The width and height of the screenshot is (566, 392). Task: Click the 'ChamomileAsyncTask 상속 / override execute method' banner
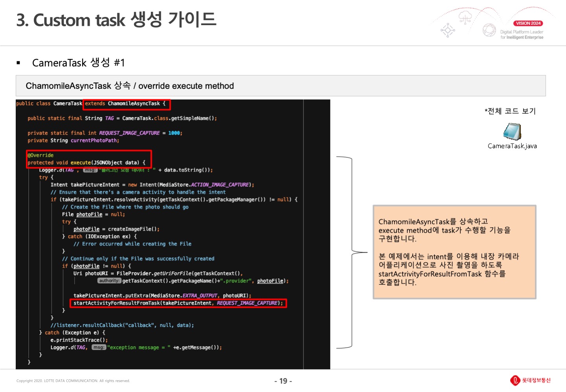click(281, 86)
